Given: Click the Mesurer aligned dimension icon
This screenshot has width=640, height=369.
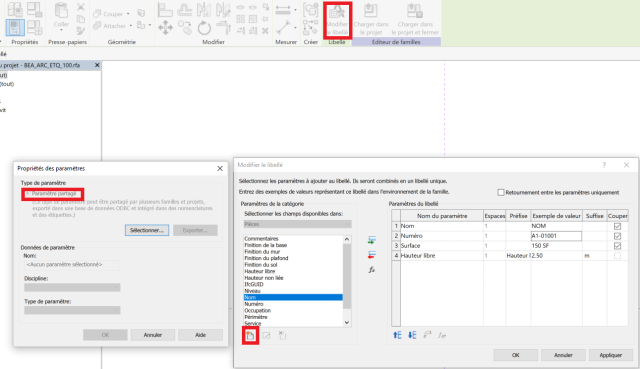Looking at the screenshot, I should tap(283, 10).
